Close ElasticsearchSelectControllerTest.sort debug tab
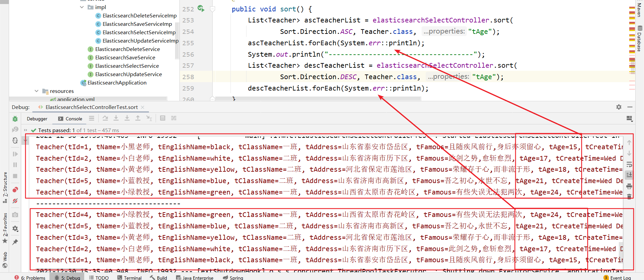The width and height of the screenshot is (644, 280). (143, 107)
